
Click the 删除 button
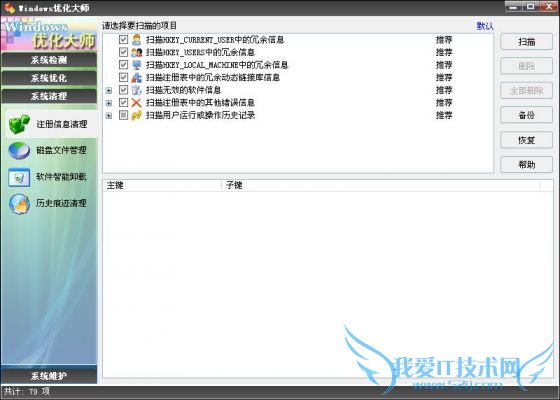pyautogui.click(x=526, y=66)
